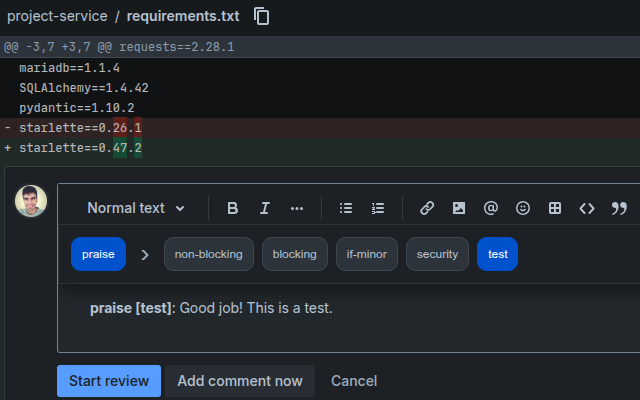640x400 pixels.
Task: Insert a table
Action: [x=555, y=208]
